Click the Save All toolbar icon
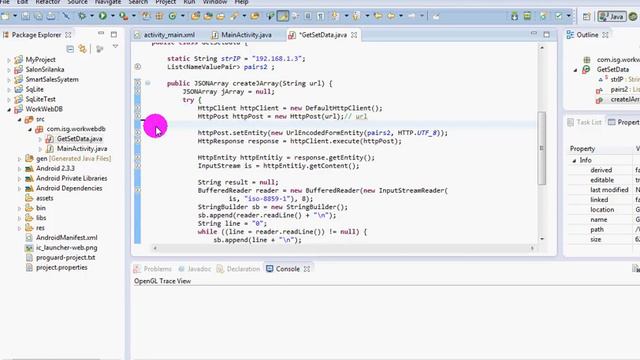640x360 pixels. 38,16
